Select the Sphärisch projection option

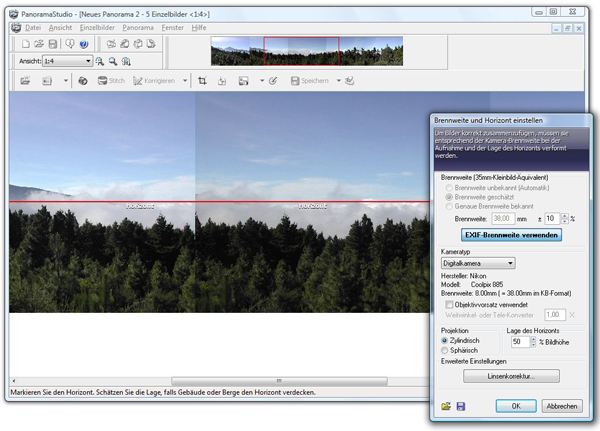[445, 351]
